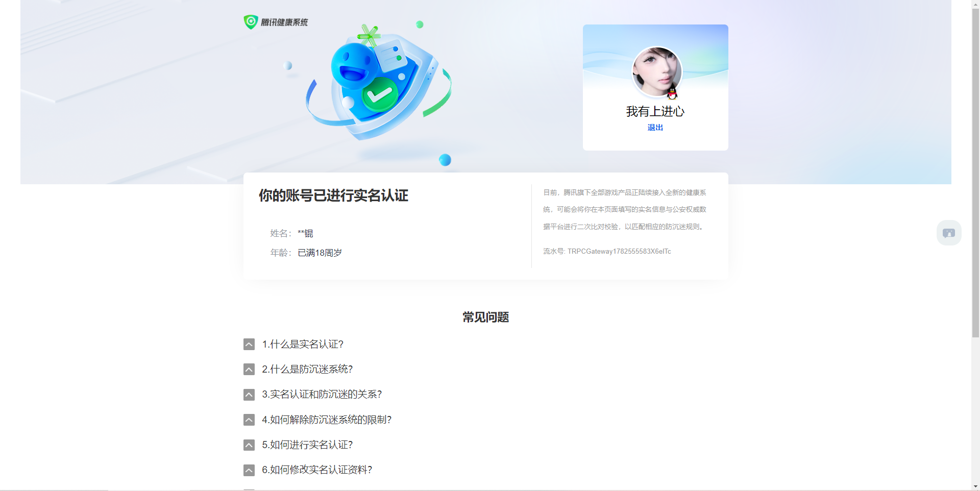Viewport: 980px width, 491px height.
Task: Expand question 6.如何修改实名认证资料?
Action: (x=249, y=470)
